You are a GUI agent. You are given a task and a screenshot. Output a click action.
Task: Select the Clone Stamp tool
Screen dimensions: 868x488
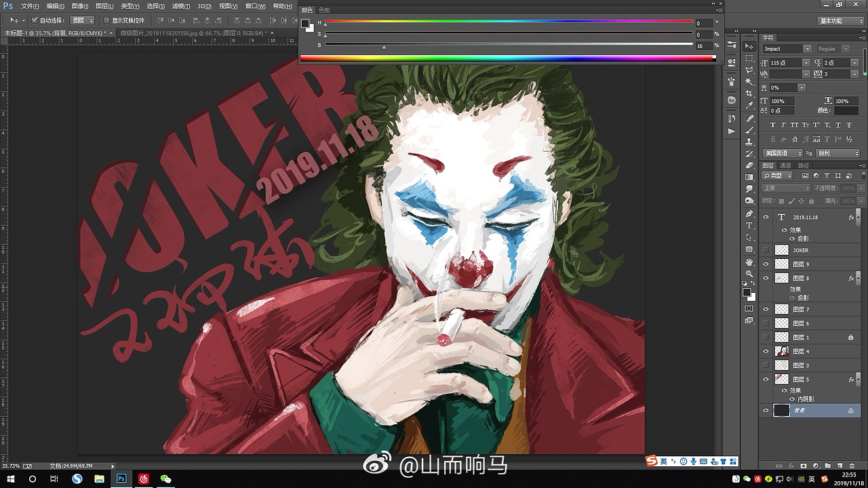[x=749, y=142]
